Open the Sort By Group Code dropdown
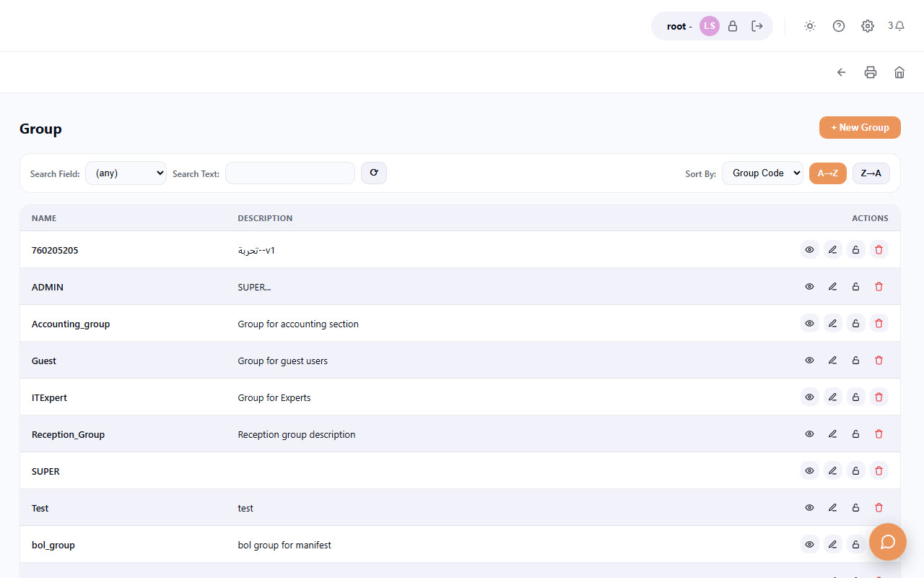924x578 pixels. [762, 173]
